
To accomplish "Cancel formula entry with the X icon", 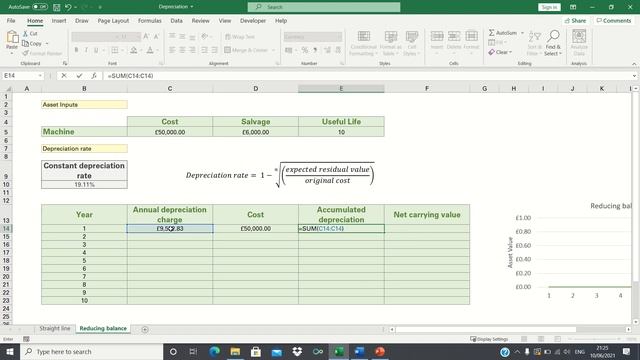I will pos(64,76).
